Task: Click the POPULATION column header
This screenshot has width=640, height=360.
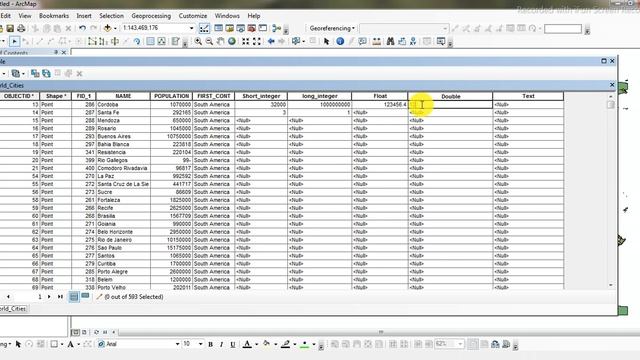Action: 171,96
